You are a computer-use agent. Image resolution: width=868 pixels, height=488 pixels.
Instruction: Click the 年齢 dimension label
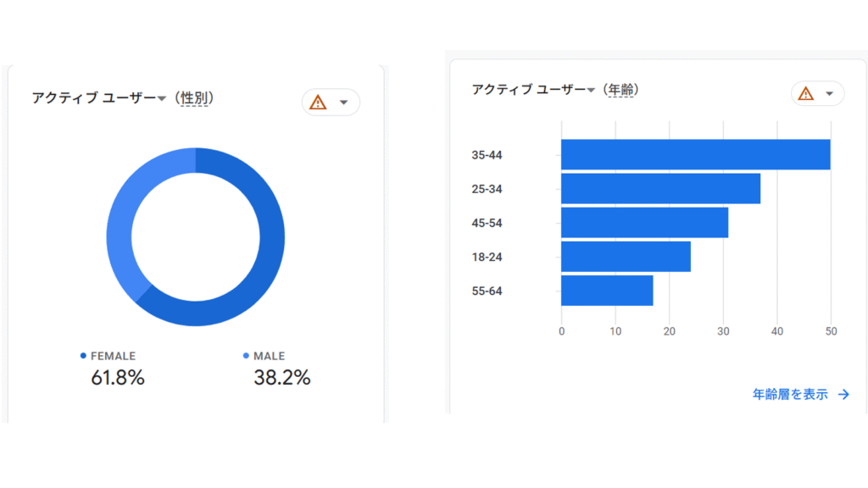coord(620,90)
